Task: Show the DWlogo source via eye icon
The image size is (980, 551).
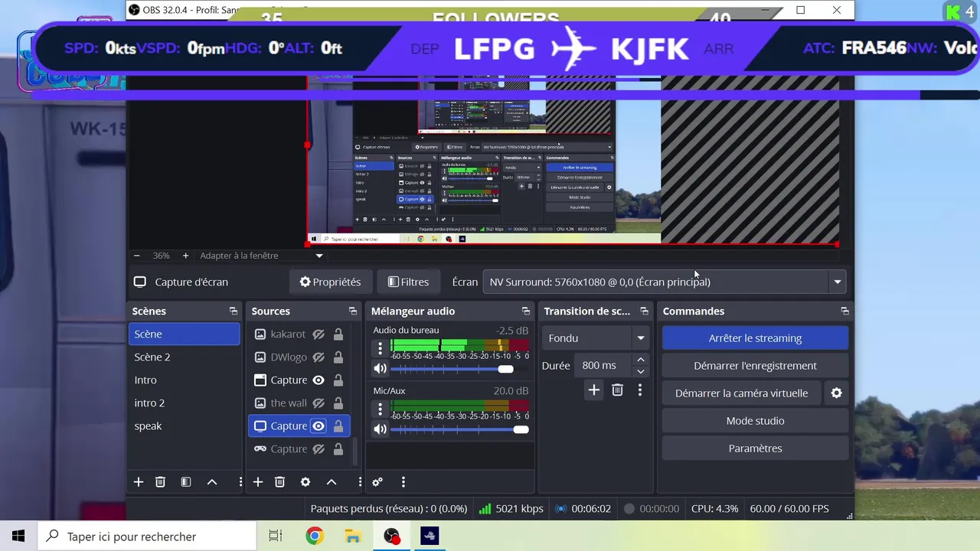Action: coord(318,357)
